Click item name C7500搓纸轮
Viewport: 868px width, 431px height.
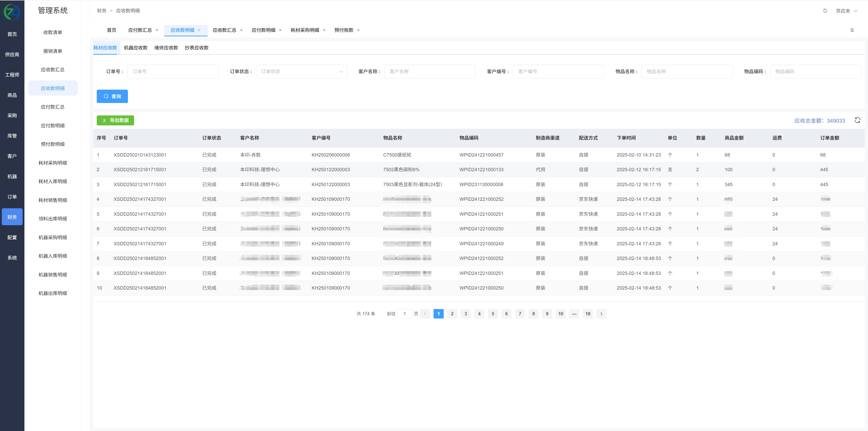(x=397, y=155)
